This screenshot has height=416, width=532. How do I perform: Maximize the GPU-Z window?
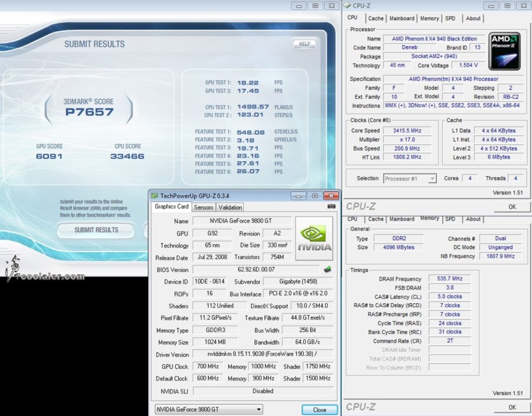[314, 196]
